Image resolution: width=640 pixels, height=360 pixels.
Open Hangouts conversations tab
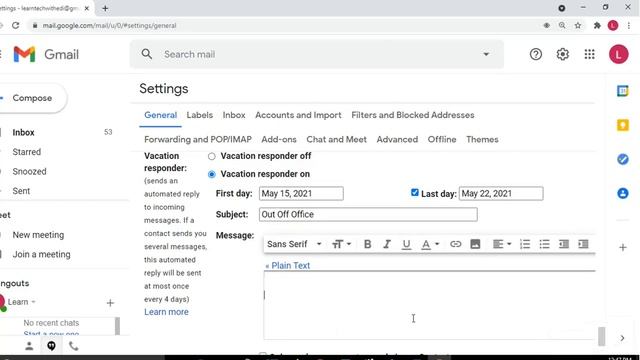[51, 346]
